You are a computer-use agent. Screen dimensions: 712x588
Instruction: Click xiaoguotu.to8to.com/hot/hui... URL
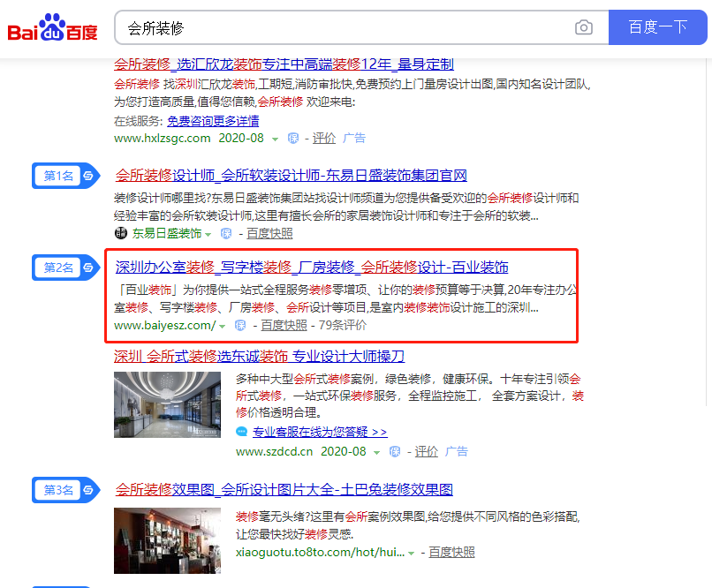[x=320, y=552]
